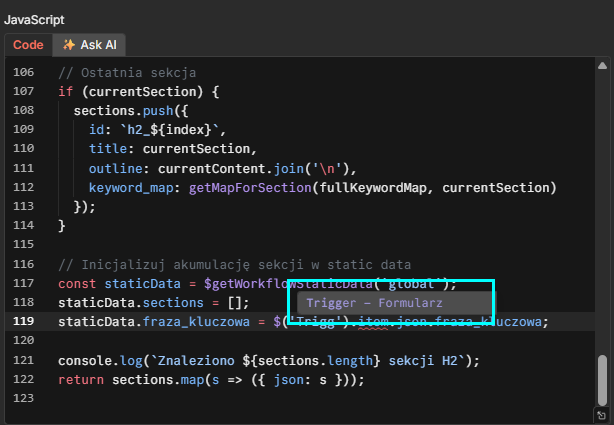This screenshot has height=425, width=614.
Task: Click the 'JavaScript' label above the editor
Action: [34, 20]
